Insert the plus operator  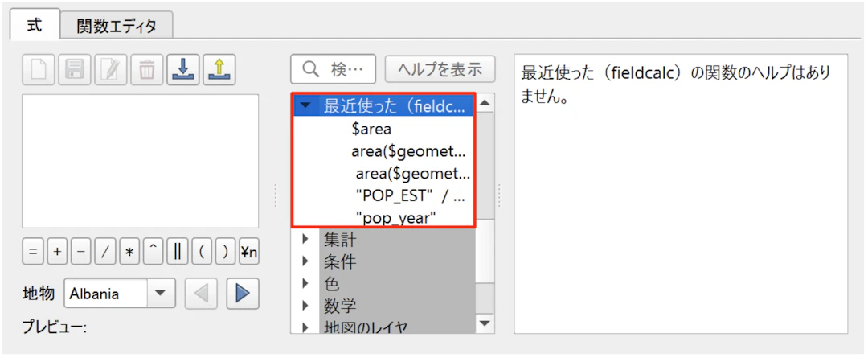coord(56,252)
